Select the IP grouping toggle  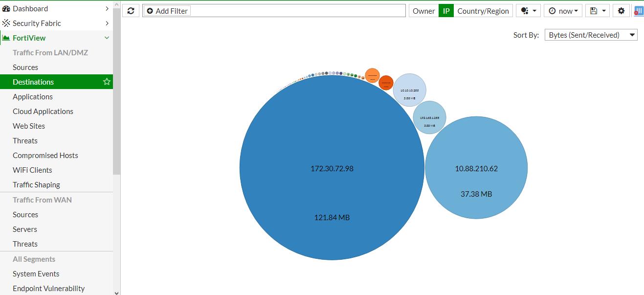(x=446, y=11)
